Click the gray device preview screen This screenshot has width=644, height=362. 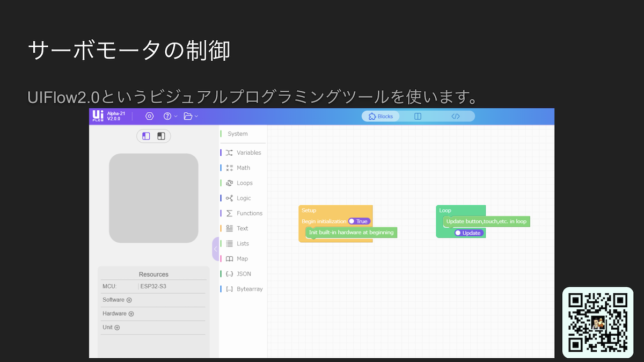click(154, 198)
